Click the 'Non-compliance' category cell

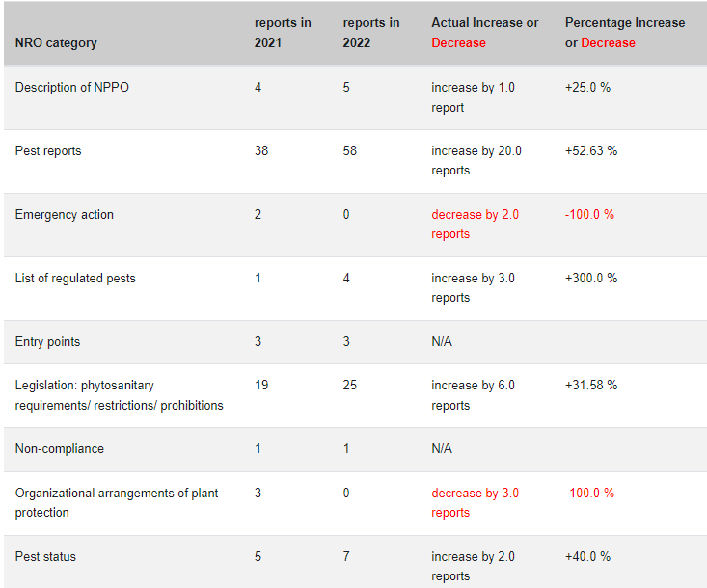click(60, 449)
